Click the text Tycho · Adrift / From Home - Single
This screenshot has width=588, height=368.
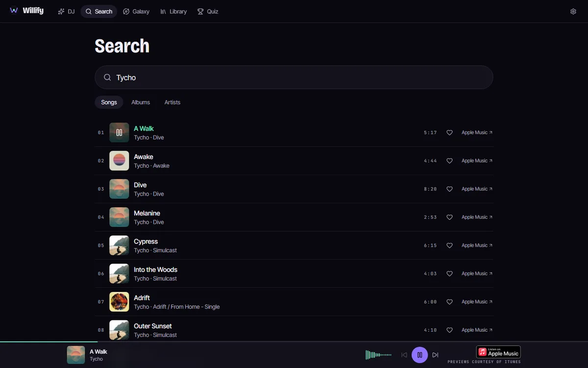(177, 307)
